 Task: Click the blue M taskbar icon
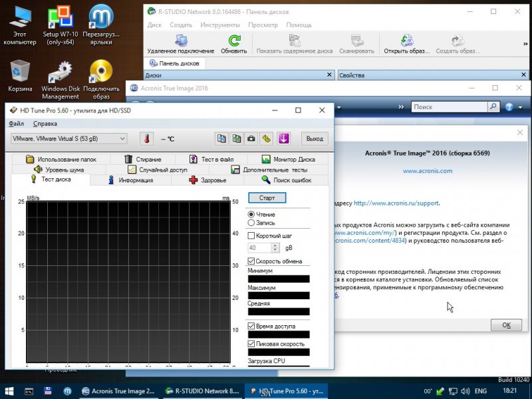(67, 391)
